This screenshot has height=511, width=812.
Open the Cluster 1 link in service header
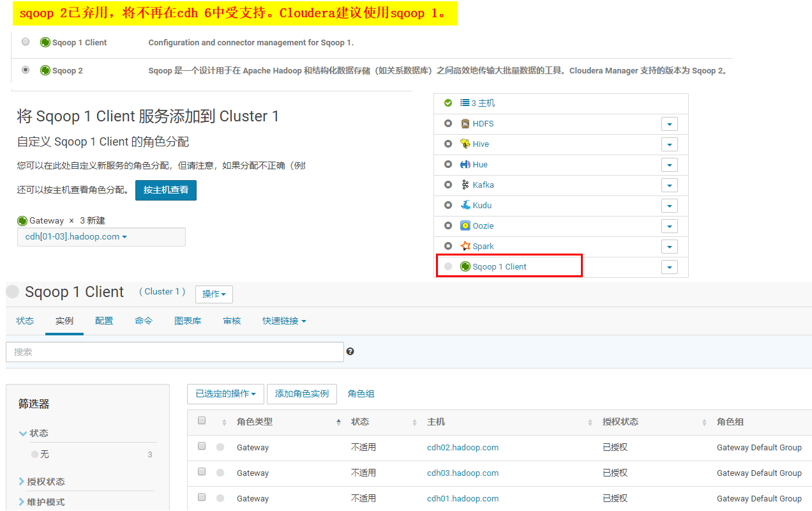pos(162,291)
